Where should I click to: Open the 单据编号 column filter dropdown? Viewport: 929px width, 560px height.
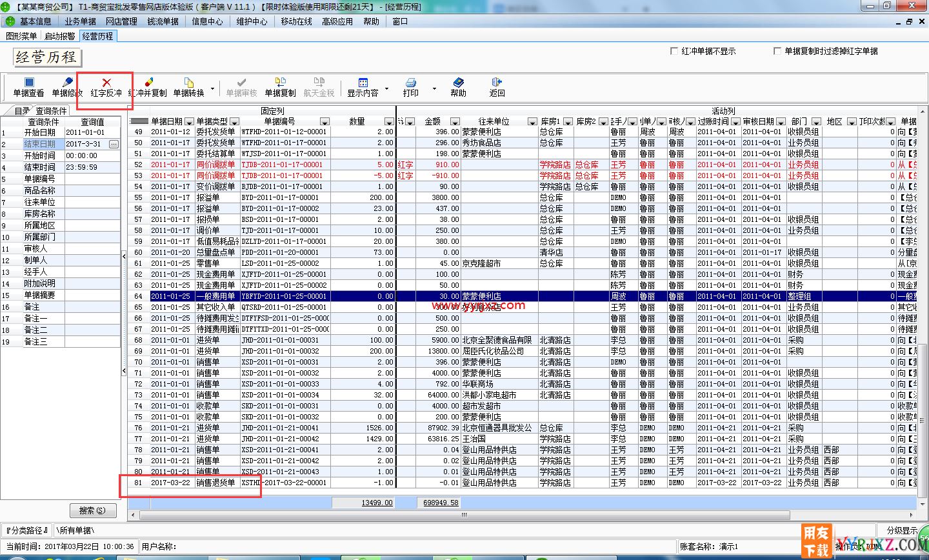[324, 121]
